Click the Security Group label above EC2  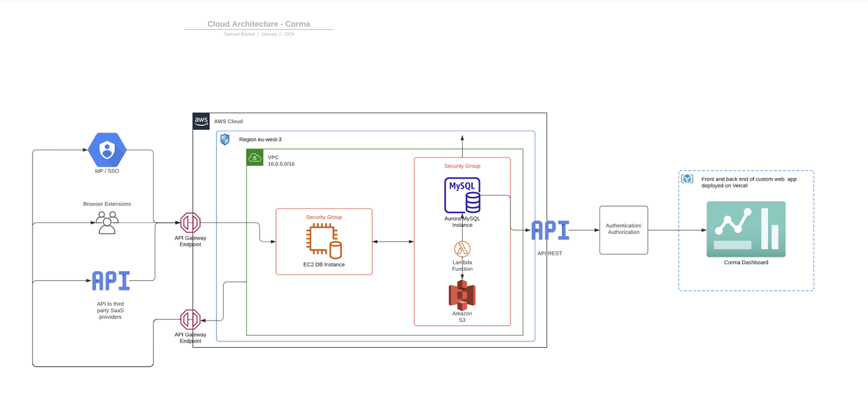(324, 217)
